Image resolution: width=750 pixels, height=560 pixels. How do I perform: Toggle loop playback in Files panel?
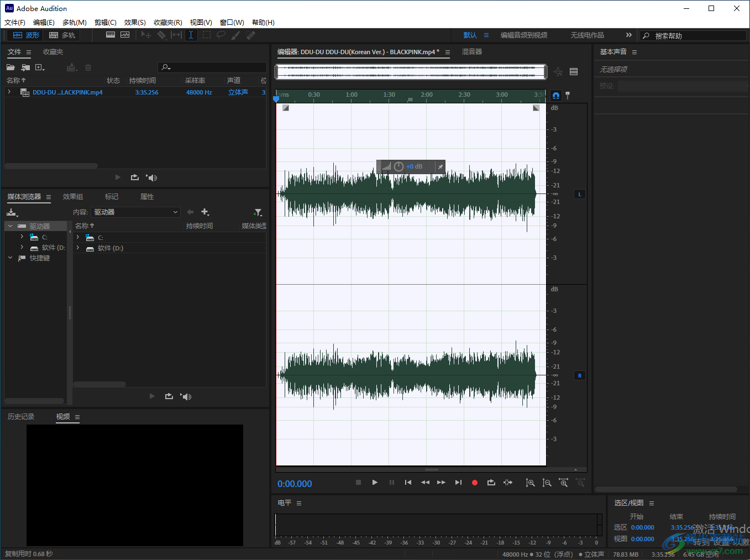pyautogui.click(x=134, y=177)
